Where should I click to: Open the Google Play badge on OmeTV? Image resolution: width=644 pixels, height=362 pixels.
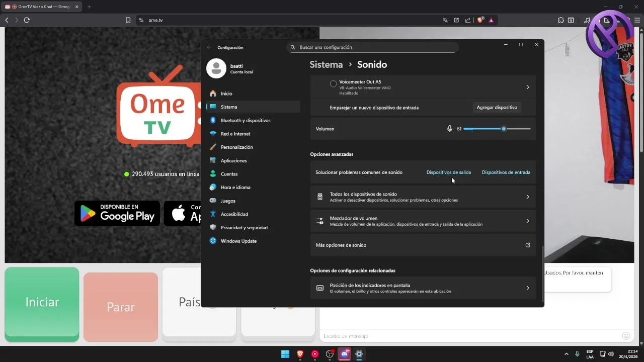point(117,213)
